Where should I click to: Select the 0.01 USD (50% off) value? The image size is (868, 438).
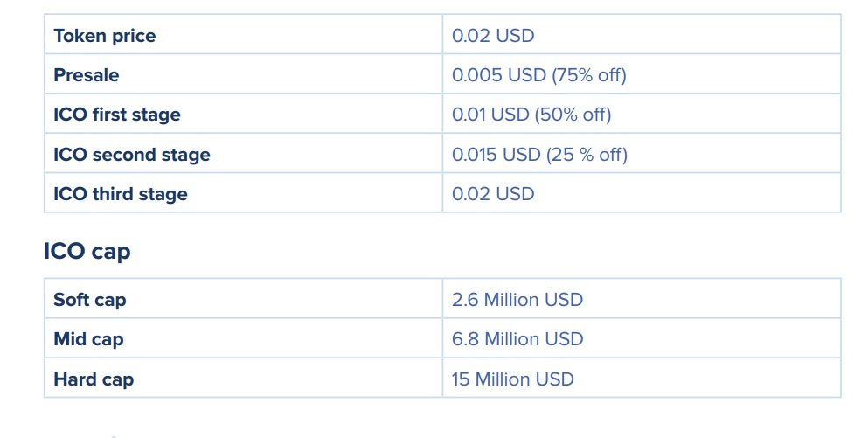(531, 115)
